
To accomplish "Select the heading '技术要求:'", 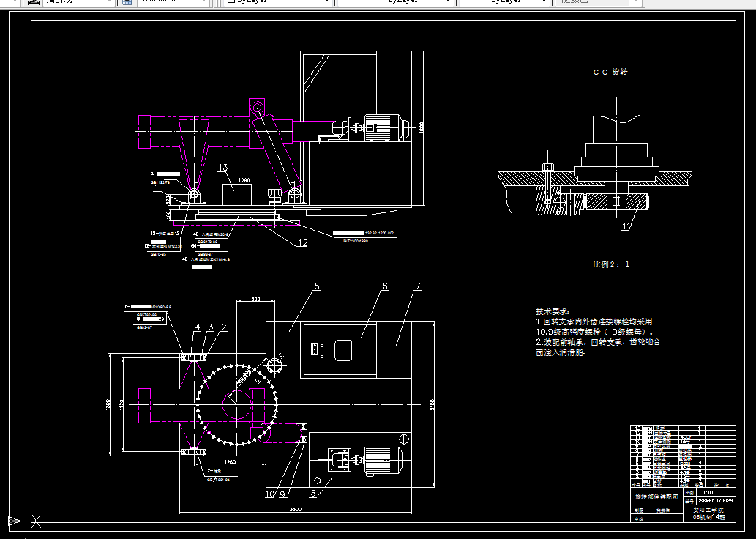I will point(553,312).
